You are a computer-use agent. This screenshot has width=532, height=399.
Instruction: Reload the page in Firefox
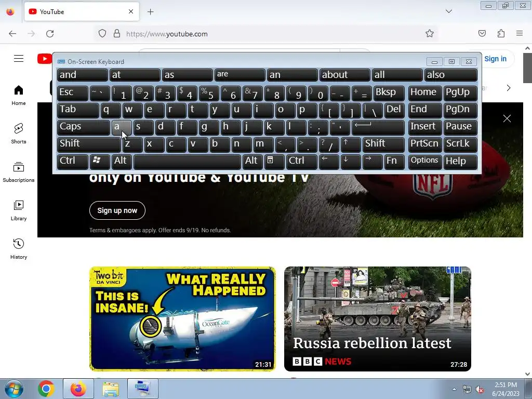(x=50, y=34)
